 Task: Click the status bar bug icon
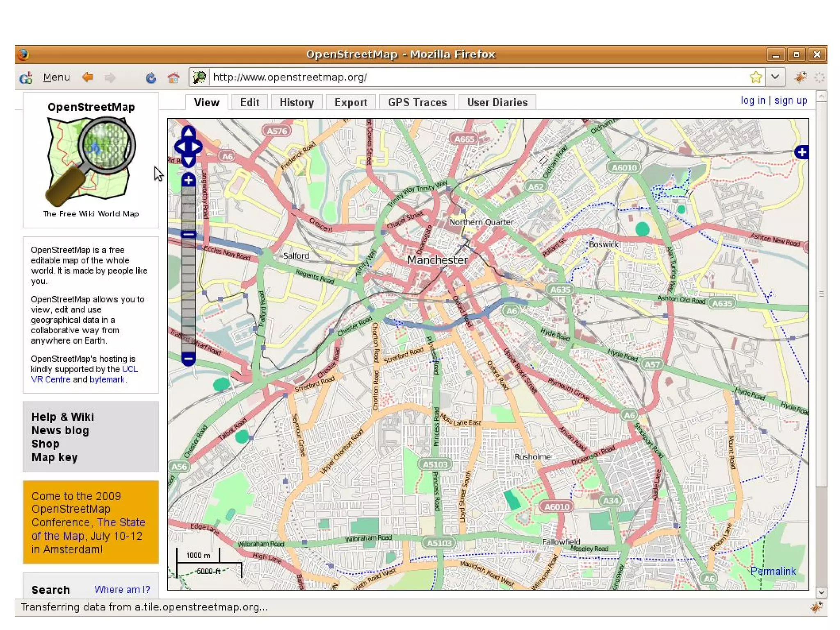pos(816,607)
